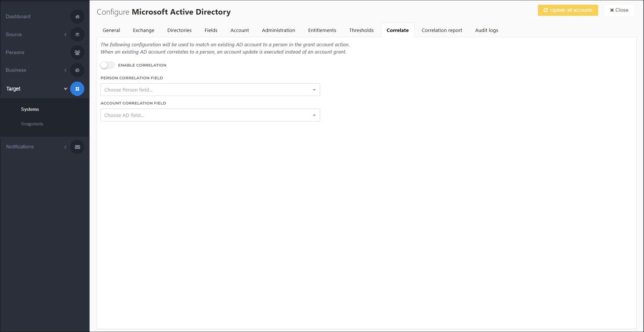This screenshot has height=332, width=644.
Task: Click the Notifications envelope icon
Action: tap(77, 147)
